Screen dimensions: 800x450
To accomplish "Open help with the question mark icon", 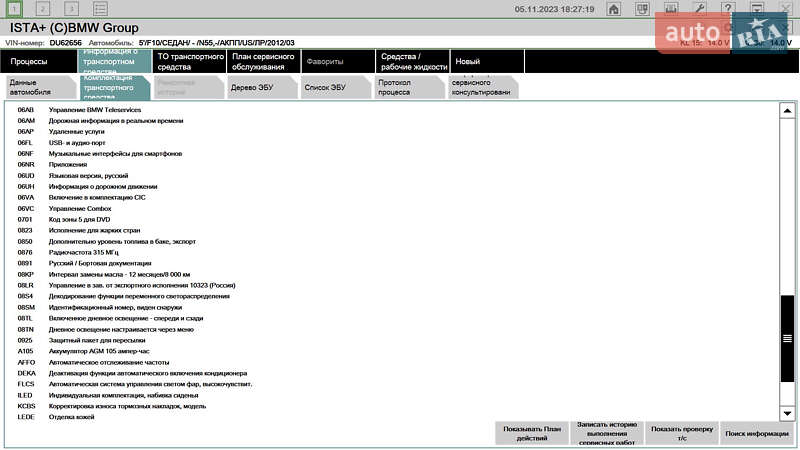I will 728,9.
